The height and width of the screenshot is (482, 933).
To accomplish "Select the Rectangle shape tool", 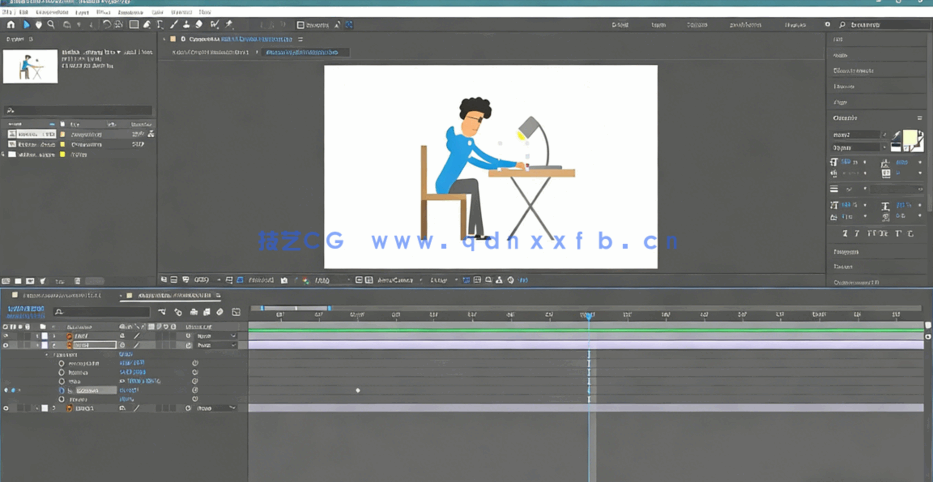I will point(134,25).
